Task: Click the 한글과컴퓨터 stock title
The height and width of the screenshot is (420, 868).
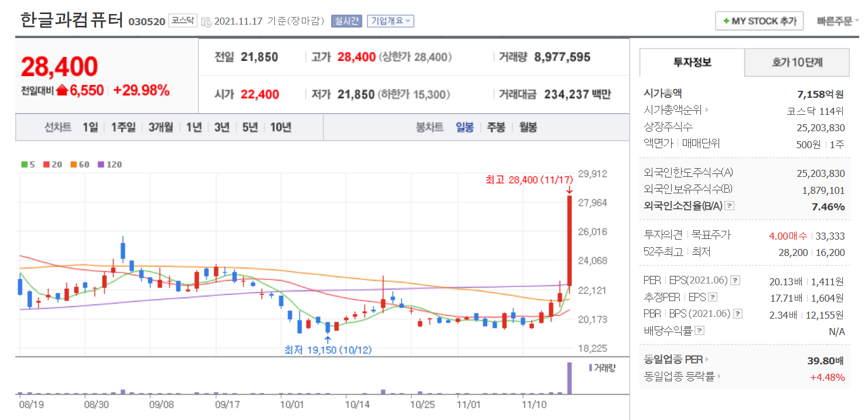Action: 72,21
